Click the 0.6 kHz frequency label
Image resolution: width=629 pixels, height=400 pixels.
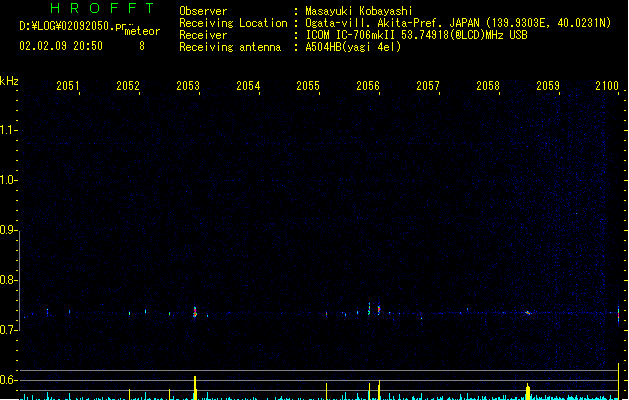pos(7,380)
